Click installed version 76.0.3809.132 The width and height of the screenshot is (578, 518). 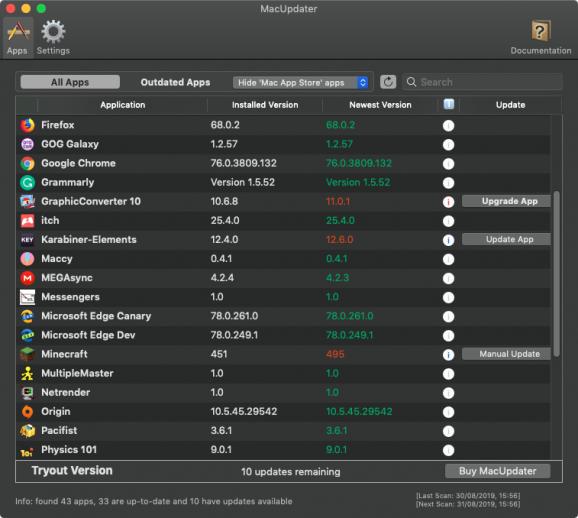pos(244,163)
